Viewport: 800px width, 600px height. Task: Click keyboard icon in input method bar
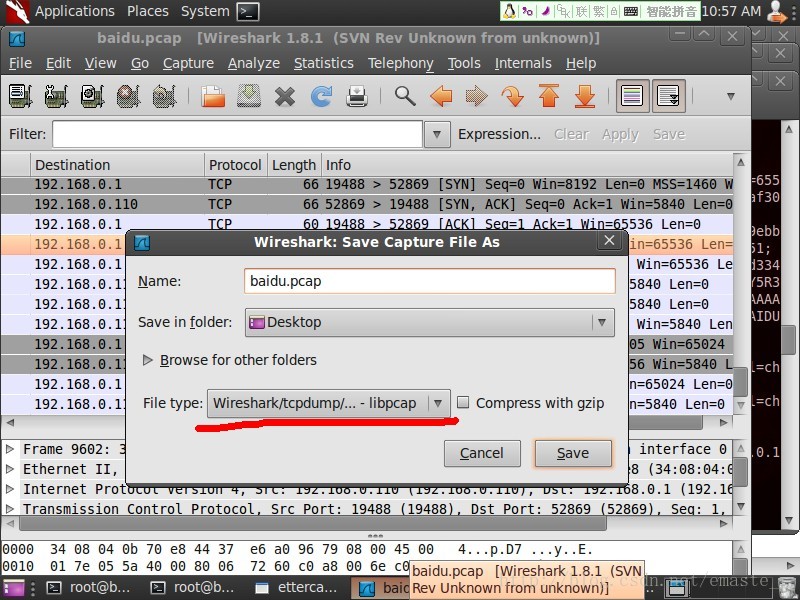click(631, 11)
